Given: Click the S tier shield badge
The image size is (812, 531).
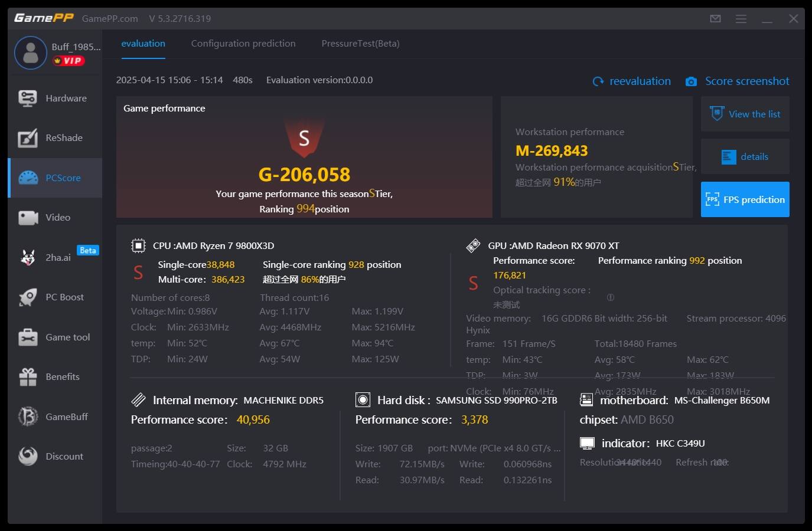Looking at the screenshot, I should click(x=304, y=139).
